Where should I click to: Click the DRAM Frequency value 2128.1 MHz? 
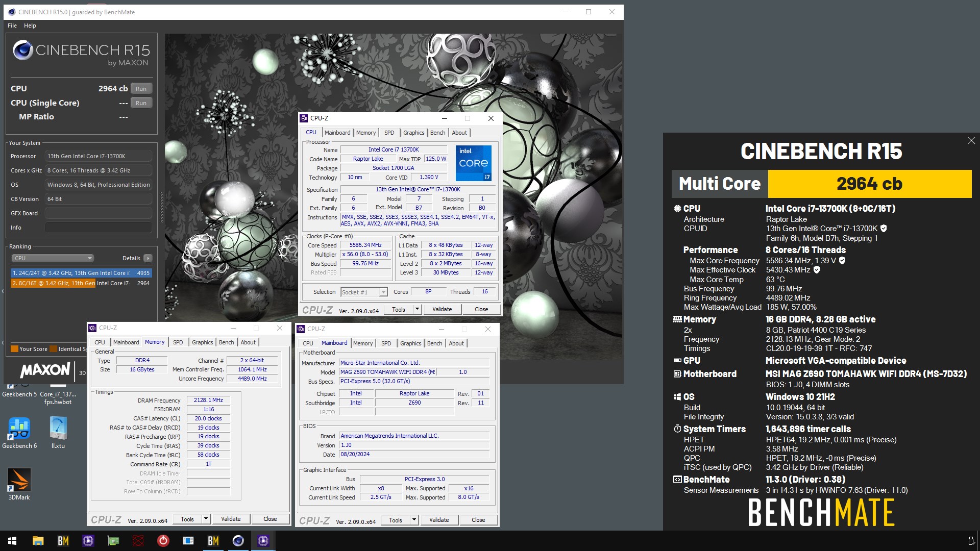tap(208, 400)
